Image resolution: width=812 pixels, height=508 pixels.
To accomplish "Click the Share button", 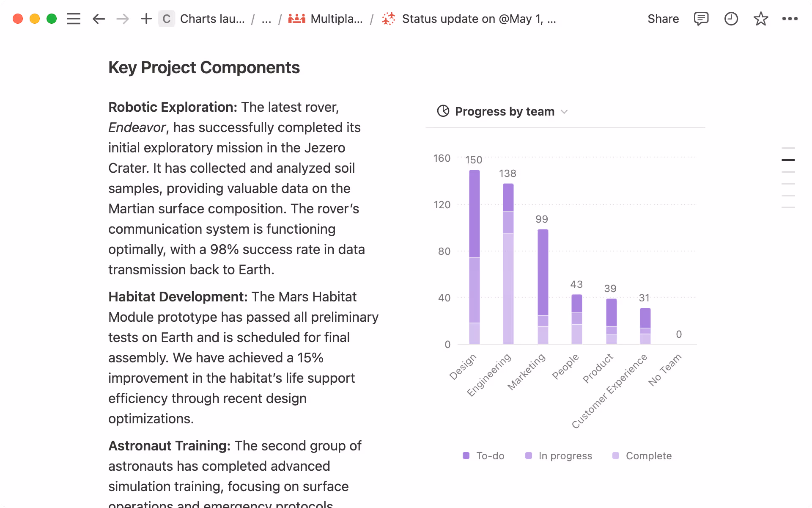I will click(663, 19).
